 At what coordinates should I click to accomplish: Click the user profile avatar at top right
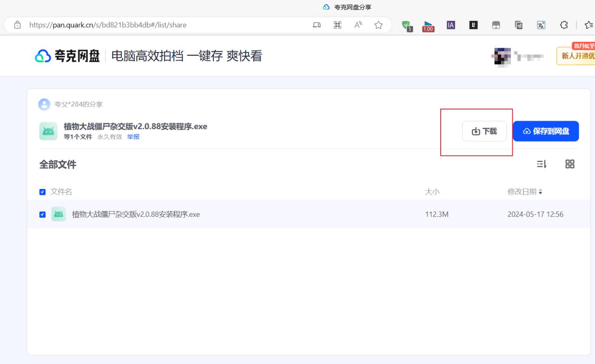tap(501, 56)
